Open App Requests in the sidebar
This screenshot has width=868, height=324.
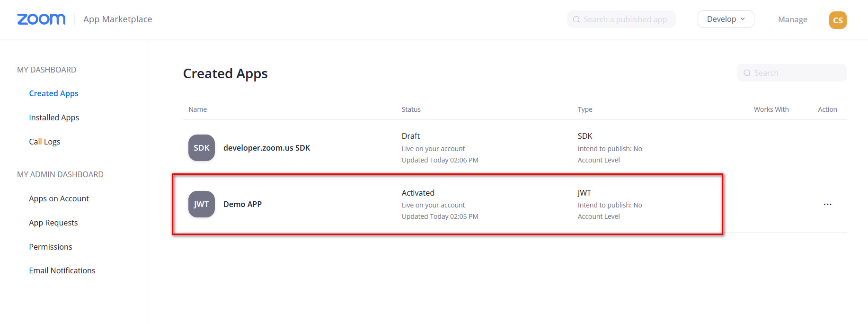(x=53, y=223)
